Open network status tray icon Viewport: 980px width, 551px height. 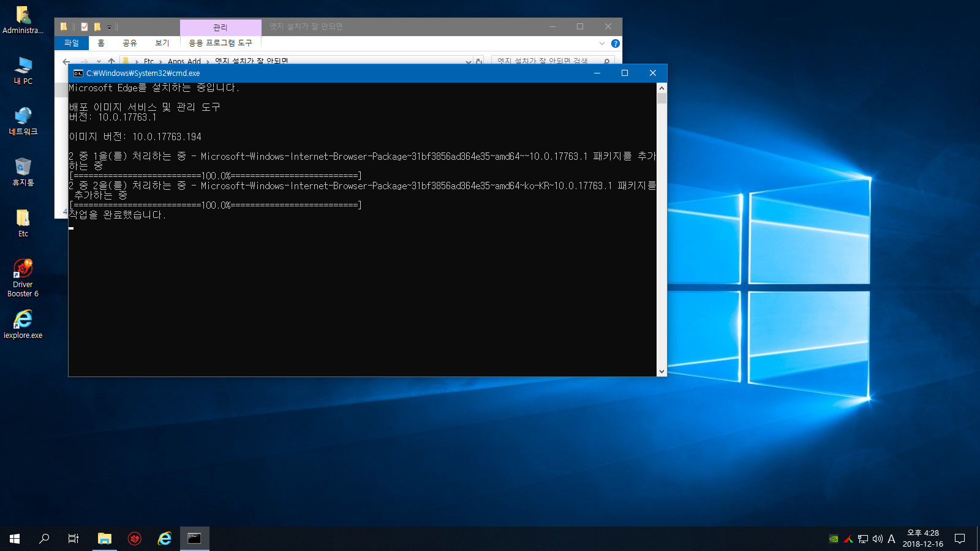point(863,539)
